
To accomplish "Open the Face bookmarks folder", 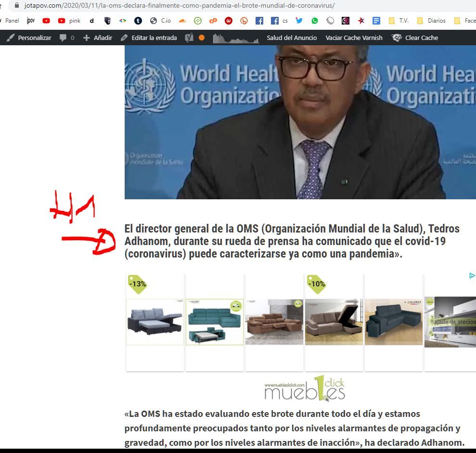I will [x=465, y=21].
